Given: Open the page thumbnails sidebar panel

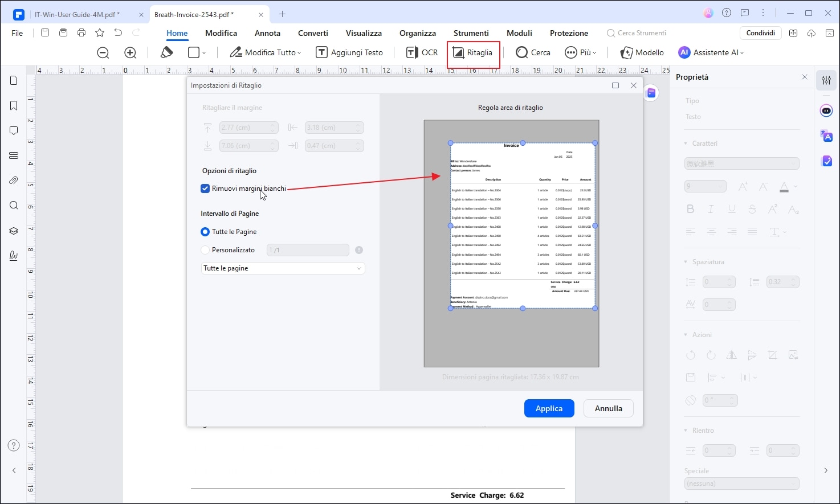Looking at the screenshot, I should coord(14,81).
